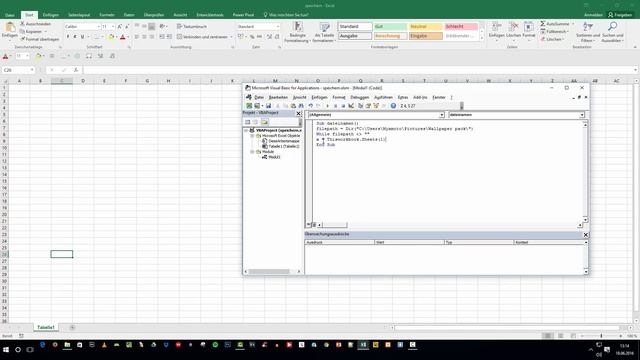Open the Debuggen menu in VBA editor

(x=360, y=97)
